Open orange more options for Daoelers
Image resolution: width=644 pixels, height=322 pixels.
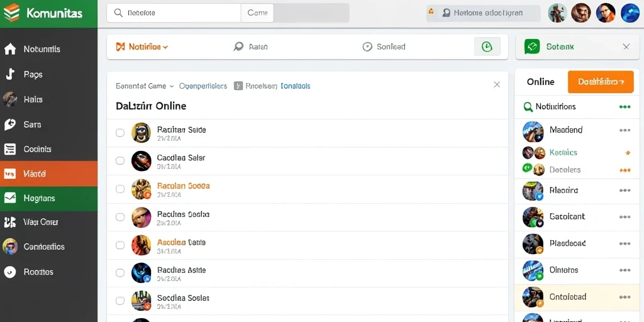pos(625,170)
